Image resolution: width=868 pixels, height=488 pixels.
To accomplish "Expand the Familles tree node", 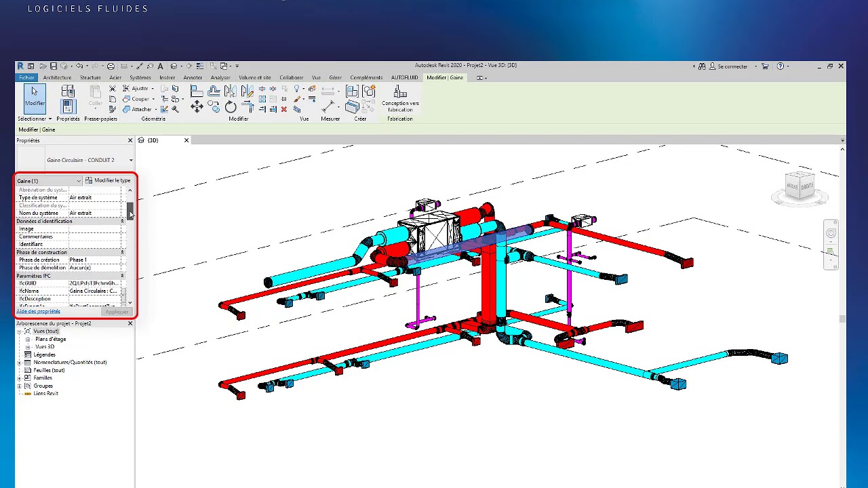I will (20, 378).
